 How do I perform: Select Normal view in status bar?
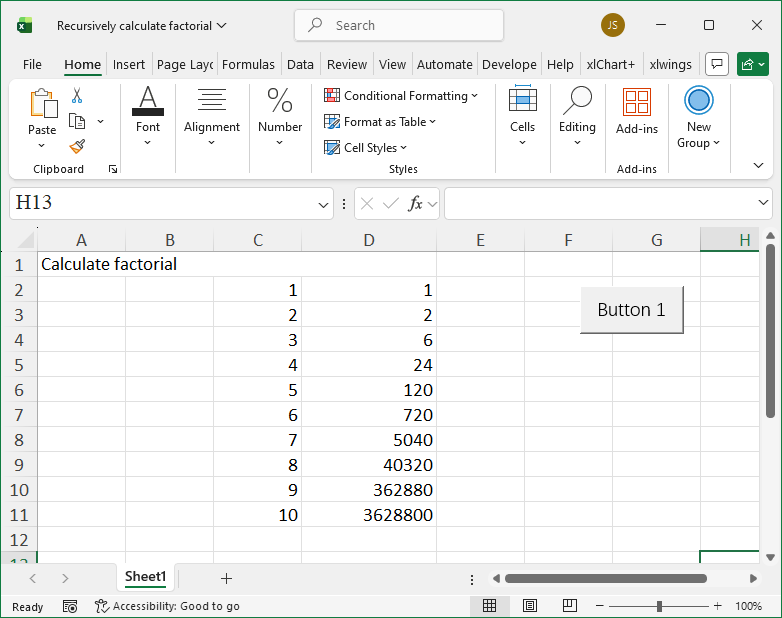(x=490, y=606)
